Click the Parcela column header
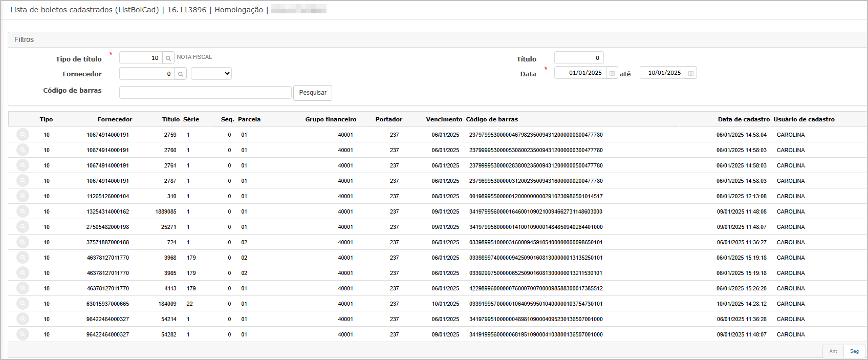The height and width of the screenshot is (360, 868). (x=249, y=119)
